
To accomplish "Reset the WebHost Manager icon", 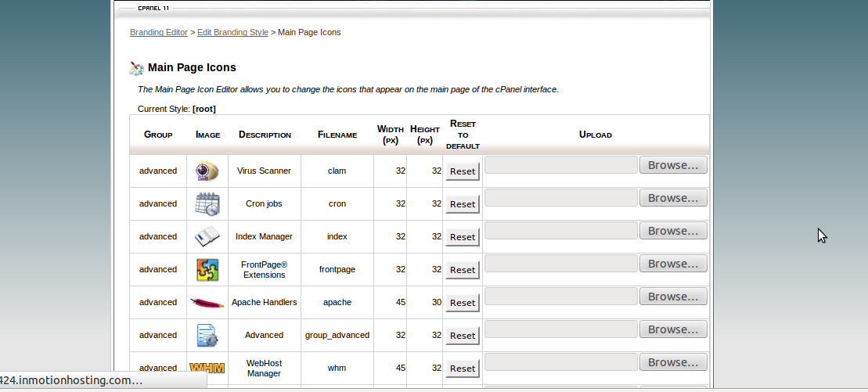I will 463,369.
